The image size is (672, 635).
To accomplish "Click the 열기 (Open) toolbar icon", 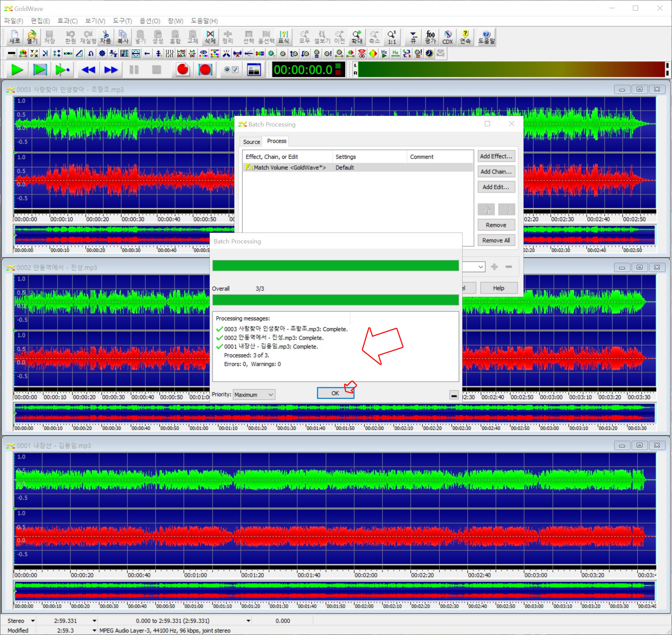I will pos(32,37).
